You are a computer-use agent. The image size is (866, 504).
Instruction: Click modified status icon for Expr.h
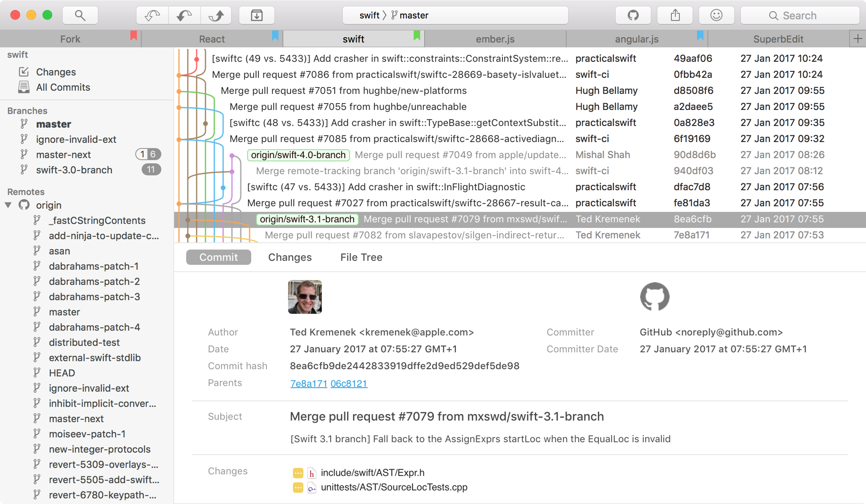298,473
